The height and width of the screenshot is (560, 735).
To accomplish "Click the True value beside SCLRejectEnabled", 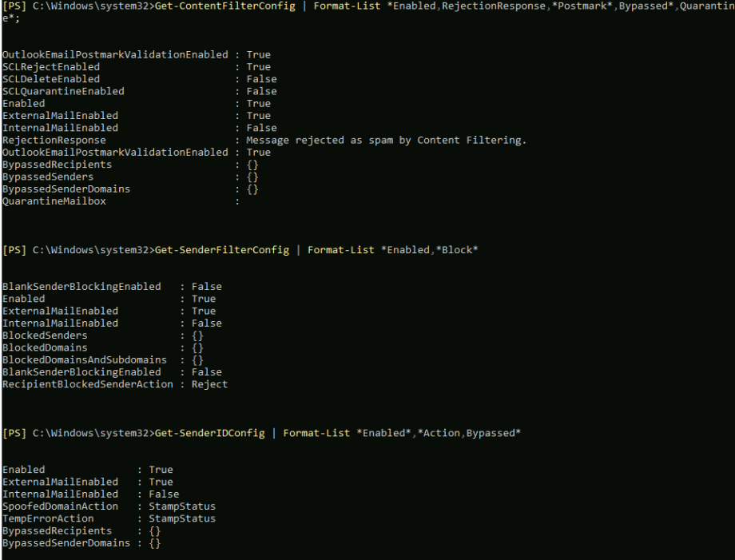I will [258, 67].
